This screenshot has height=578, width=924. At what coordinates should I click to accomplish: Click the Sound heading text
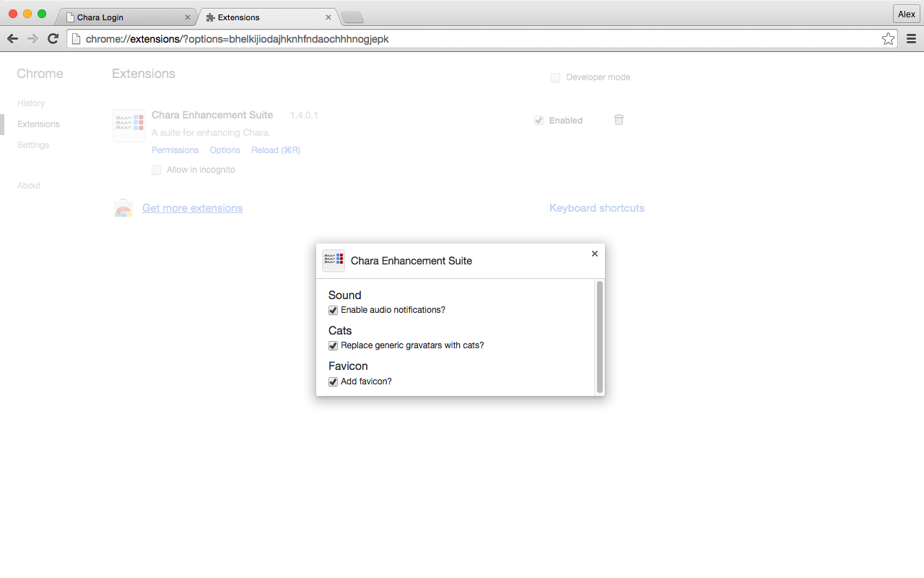click(x=345, y=296)
